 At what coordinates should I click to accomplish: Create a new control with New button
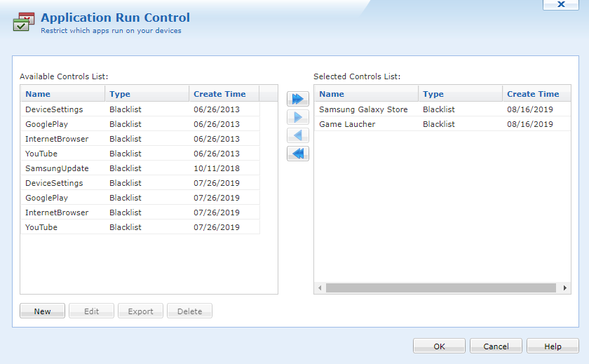tap(43, 311)
